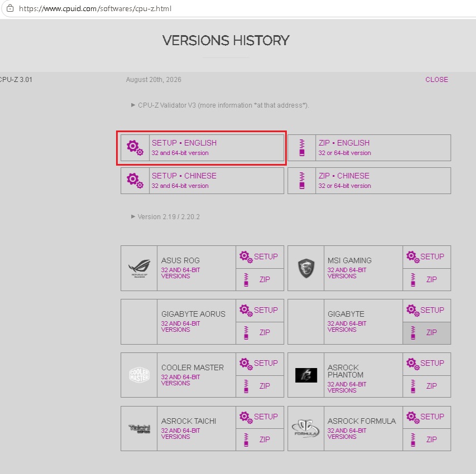Screen dimensions: 476x474
Task: Click ZIP for ASROCK PHANTOM
Action: click(427, 386)
